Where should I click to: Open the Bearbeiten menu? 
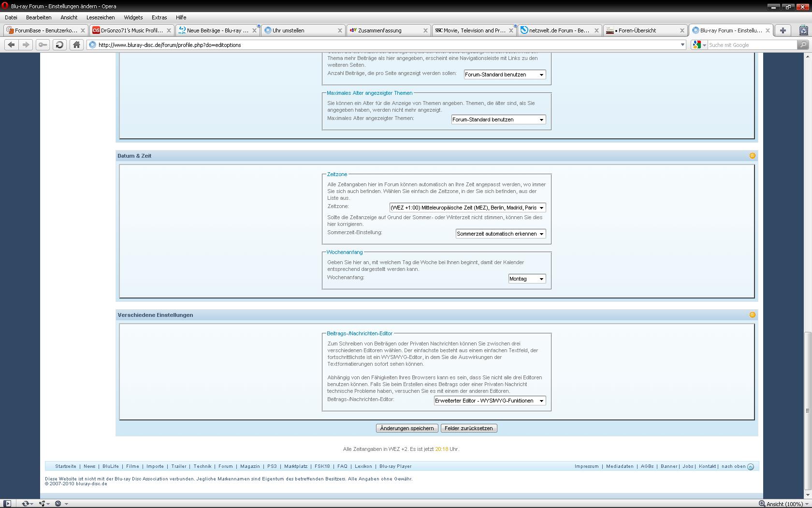coord(39,17)
